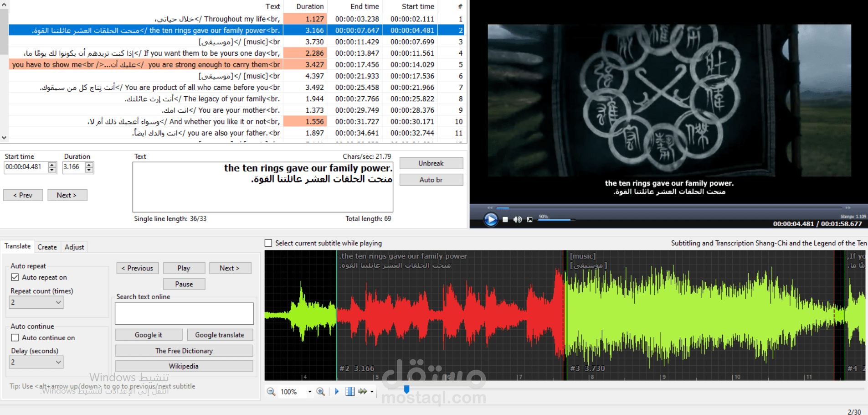Viewport: 868px width, 415px height.
Task: Click the video player Play button
Action: coord(491,220)
